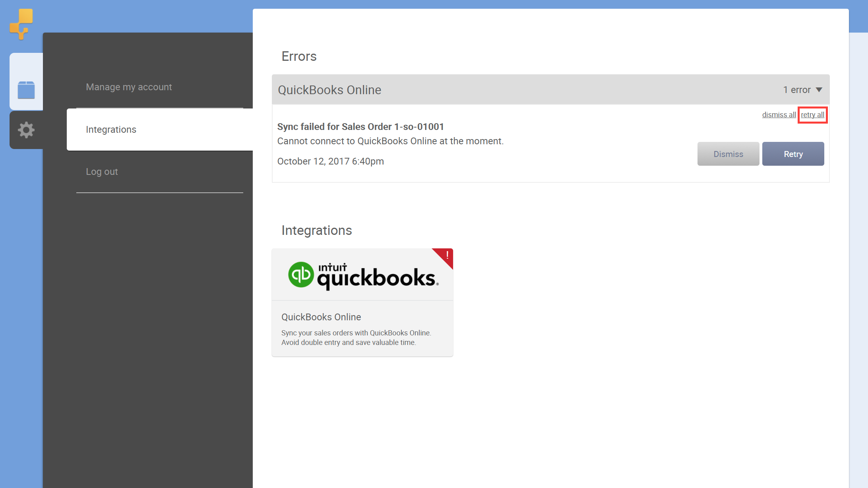The image size is (868, 488).
Task: Click the 'Sync your sales orders' description
Action: click(356, 338)
